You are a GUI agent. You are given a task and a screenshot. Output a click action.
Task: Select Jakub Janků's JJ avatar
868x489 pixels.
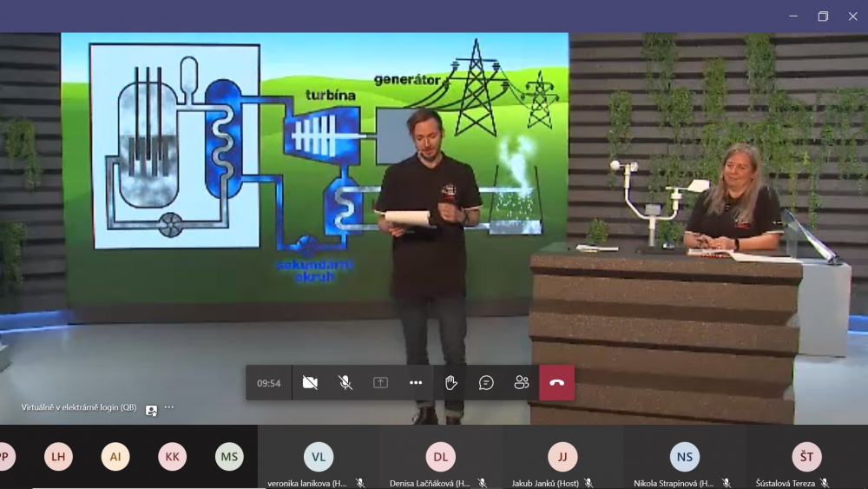coord(562,457)
